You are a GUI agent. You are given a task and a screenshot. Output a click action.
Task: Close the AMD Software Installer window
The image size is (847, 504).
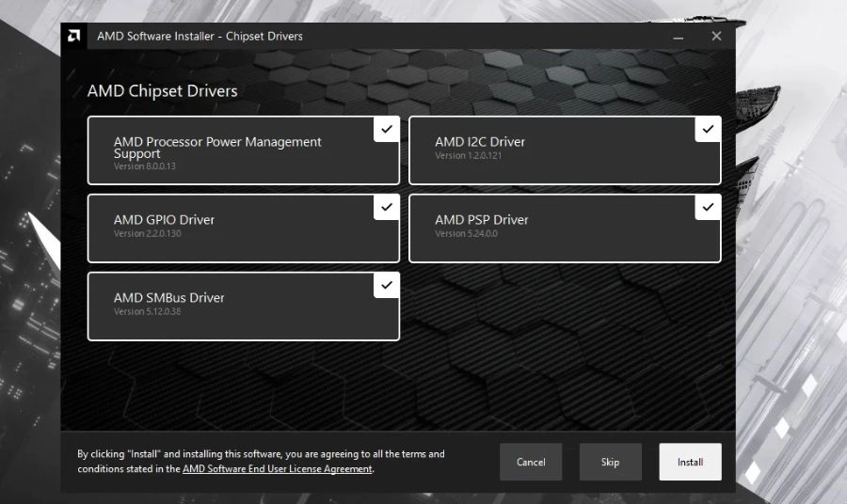[716, 36]
